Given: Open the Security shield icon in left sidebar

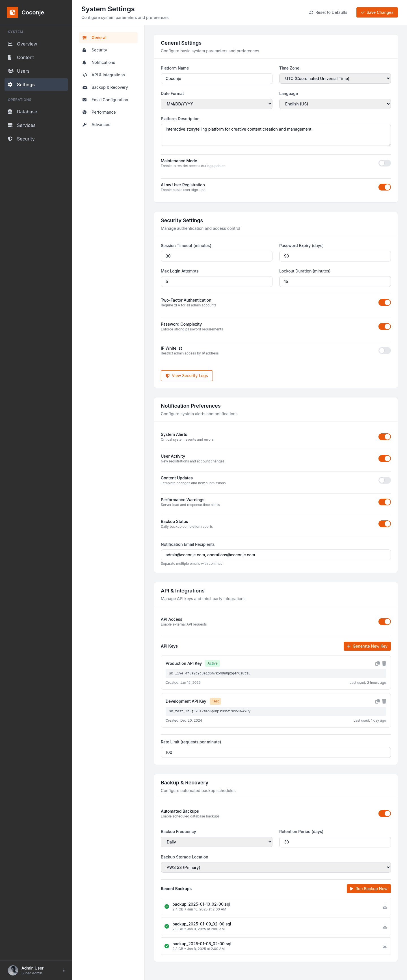Looking at the screenshot, I should point(10,139).
